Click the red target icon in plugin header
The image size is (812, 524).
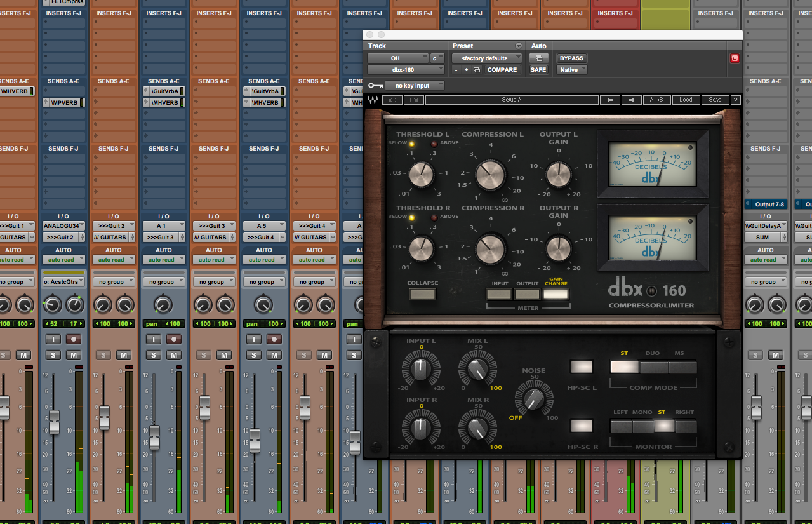(735, 58)
